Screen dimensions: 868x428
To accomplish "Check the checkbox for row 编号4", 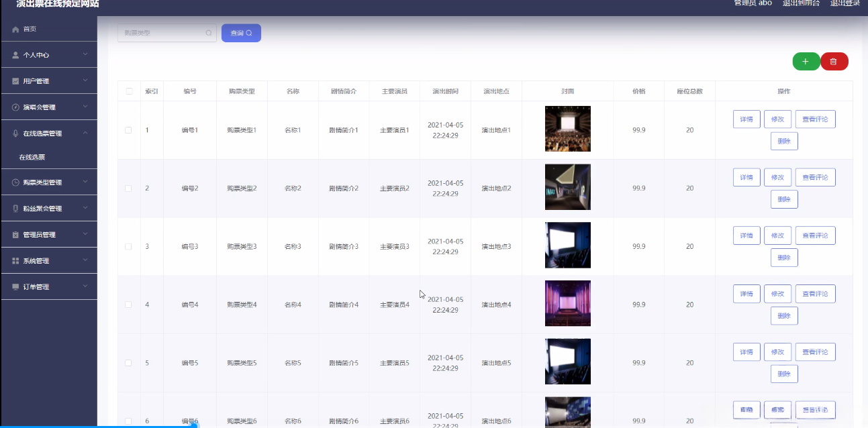I will (x=128, y=305).
